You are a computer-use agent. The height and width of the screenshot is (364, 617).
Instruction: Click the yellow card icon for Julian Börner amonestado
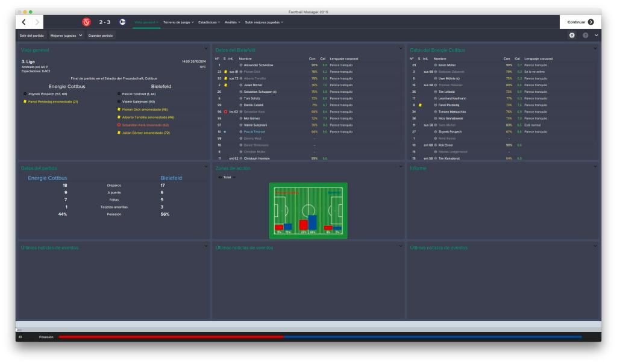point(119,133)
